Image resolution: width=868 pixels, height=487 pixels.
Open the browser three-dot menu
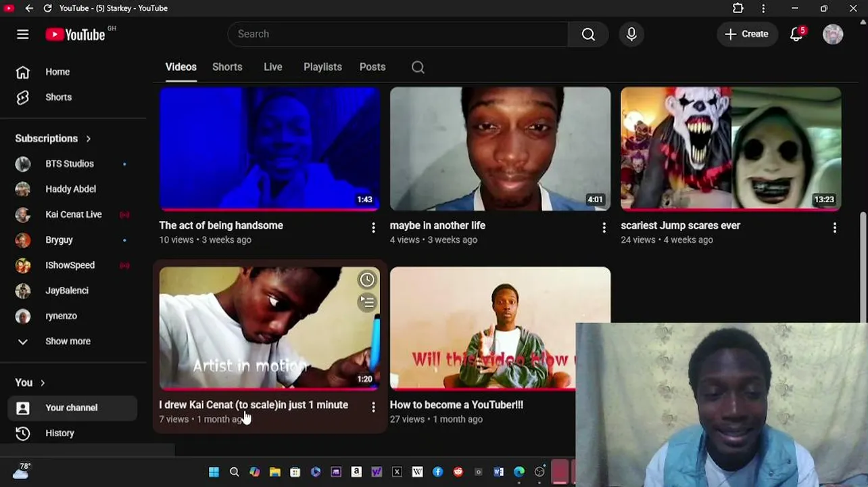click(763, 8)
